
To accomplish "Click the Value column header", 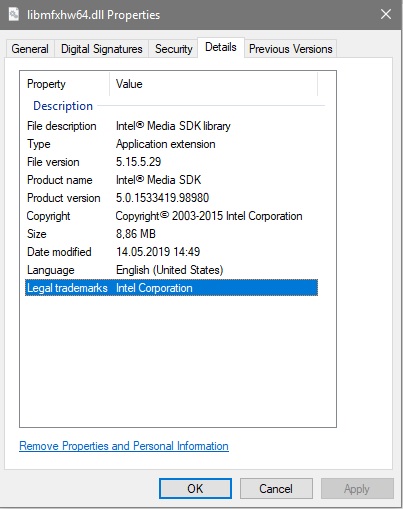I will (x=213, y=84).
